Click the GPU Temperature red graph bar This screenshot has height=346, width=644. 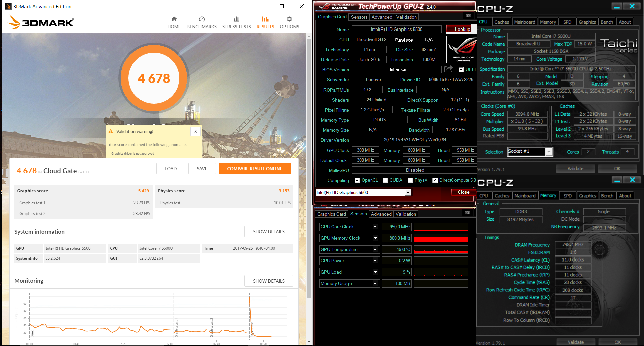440,251
